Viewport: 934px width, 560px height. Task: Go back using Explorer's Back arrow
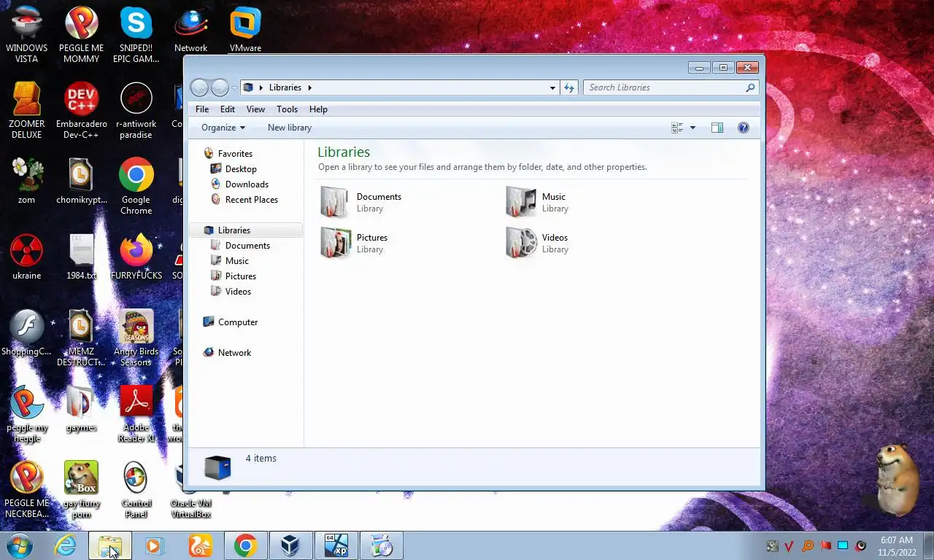tap(199, 87)
